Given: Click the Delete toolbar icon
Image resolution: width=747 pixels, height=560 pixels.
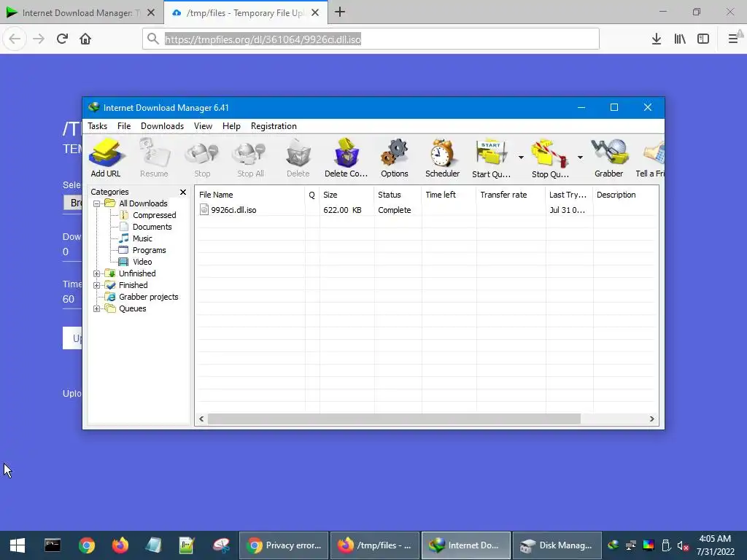Looking at the screenshot, I should tap(298, 157).
